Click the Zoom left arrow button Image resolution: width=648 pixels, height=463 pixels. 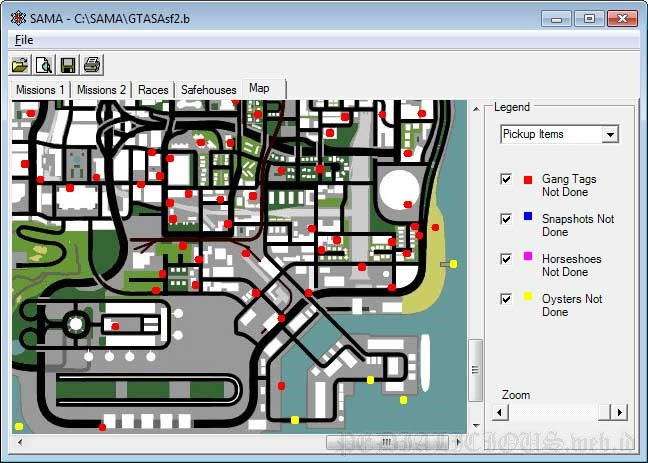coord(500,412)
